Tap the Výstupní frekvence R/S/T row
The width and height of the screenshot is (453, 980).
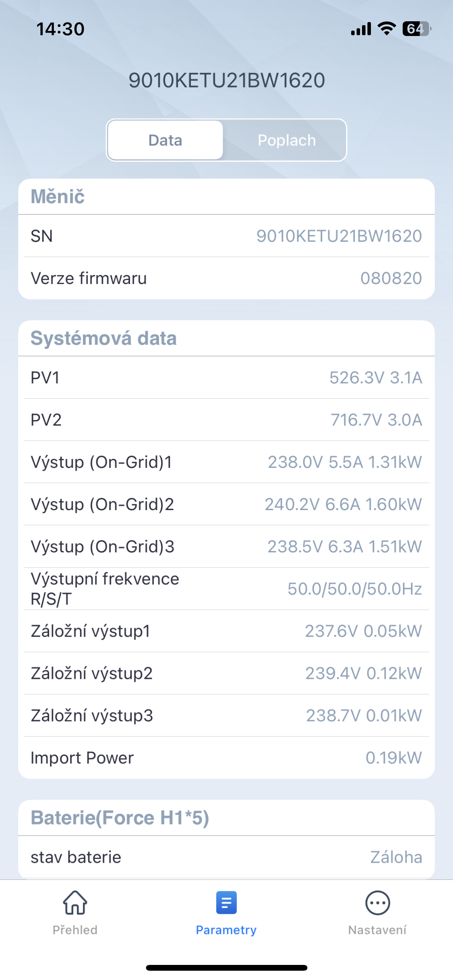tap(226, 589)
